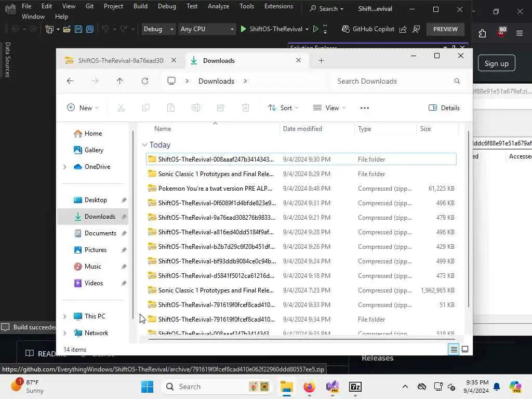
Task: Click Save icon in Visual Studio toolbar
Action: pyautogui.click(x=78, y=29)
